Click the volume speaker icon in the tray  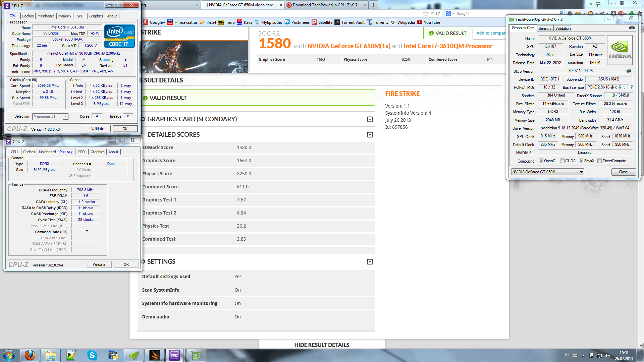(607, 356)
